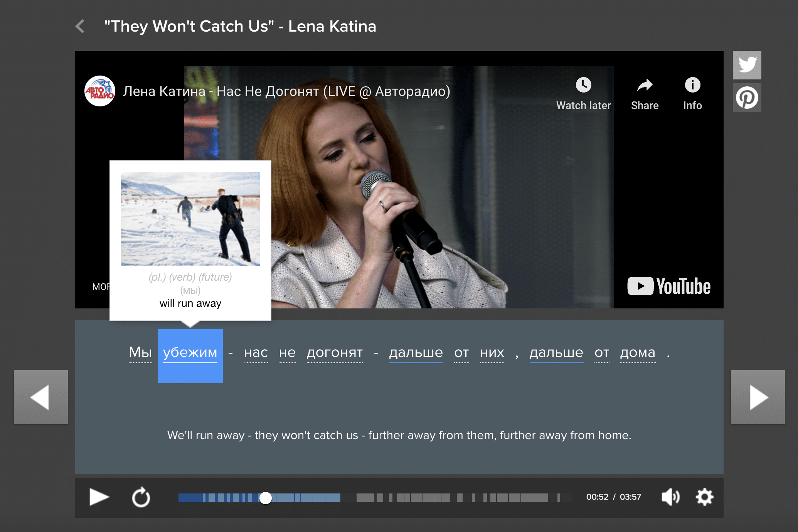Share on Pinterest using the P icon

(747, 98)
